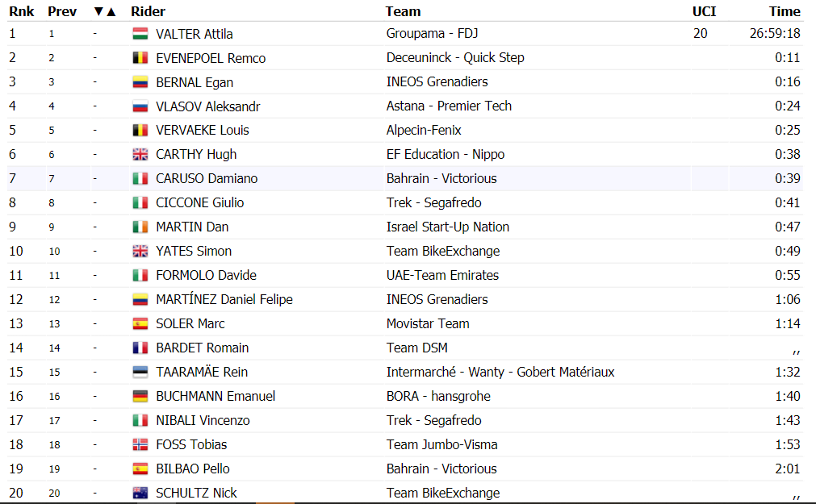Open rider page for NIBALI Vincenzo
Screen dimensions: 816x504
(x=203, y=421)
